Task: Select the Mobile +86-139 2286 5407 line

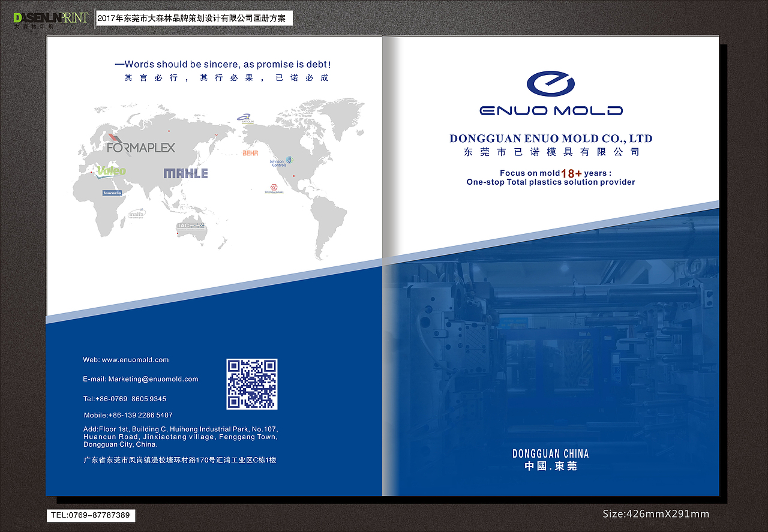Action: [128, 415]
